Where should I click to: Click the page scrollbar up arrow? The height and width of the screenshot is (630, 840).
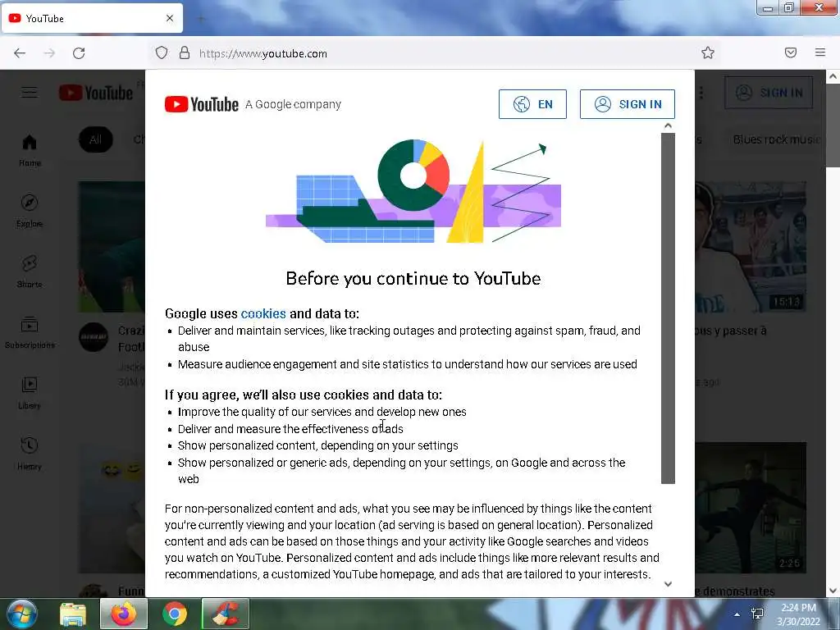coord(833,76)
